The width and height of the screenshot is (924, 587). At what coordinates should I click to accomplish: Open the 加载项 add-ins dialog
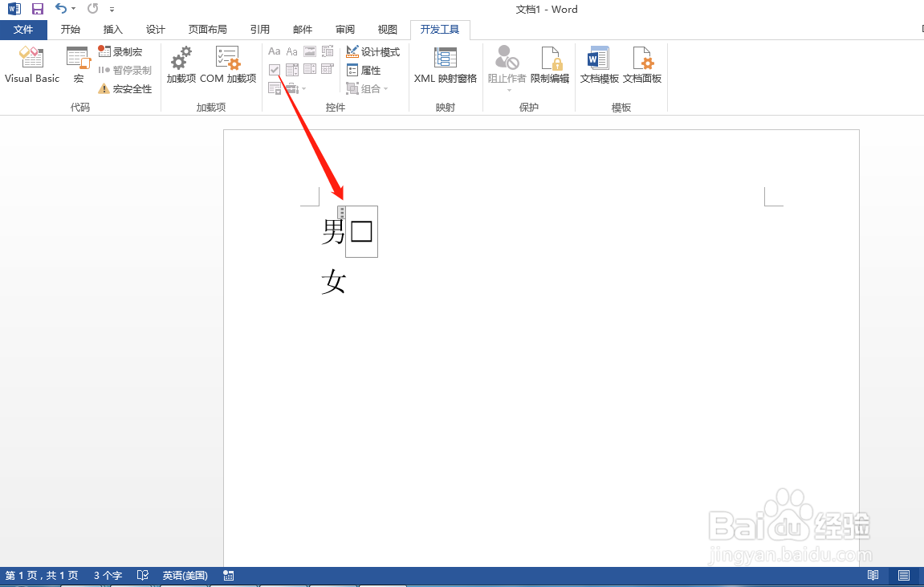click(x=181, y=65)
